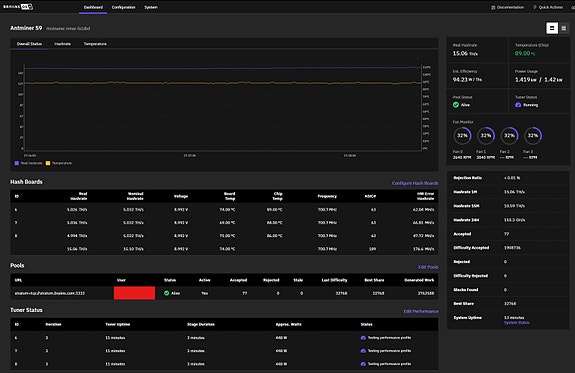
Task: Click the Stage Duration column header
Action: click(201, 325)
